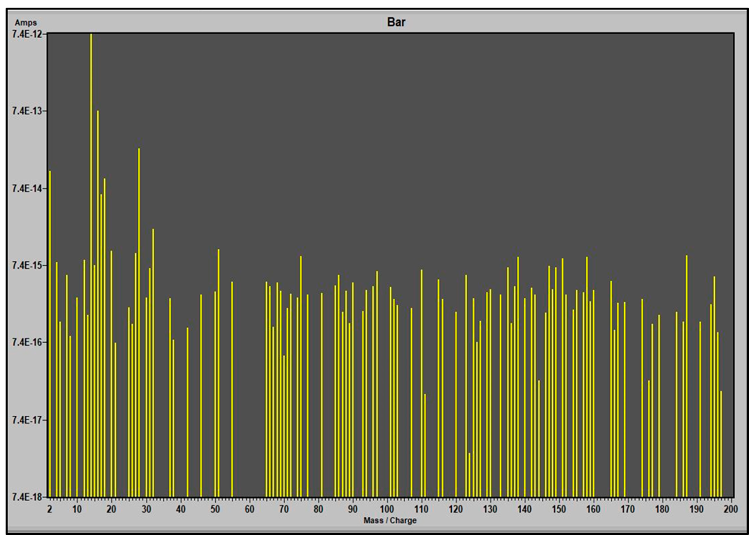Click the x-axis label 2

[x=49, y=509]
